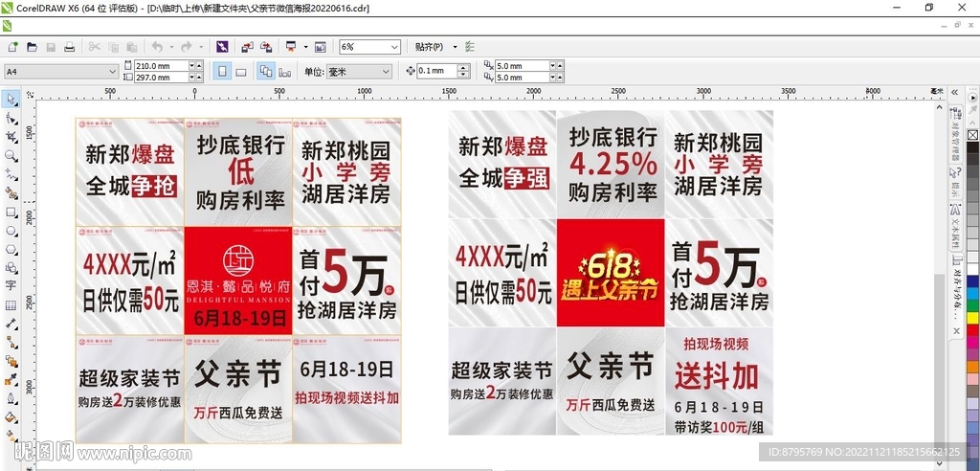The height and width of the screenshot is (471, 980).
Task: Select the Text (字) tool
Action: [x=11, y=286]
